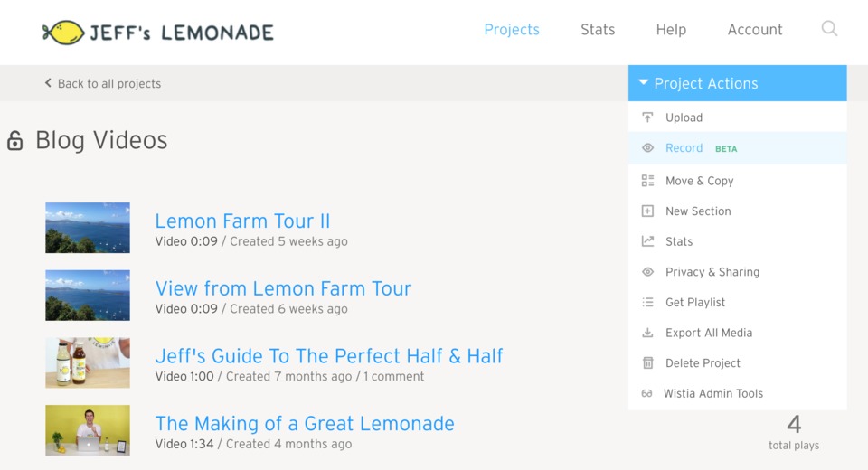
Task: Click the search magnifier icon
Action: tap(828, 29)
